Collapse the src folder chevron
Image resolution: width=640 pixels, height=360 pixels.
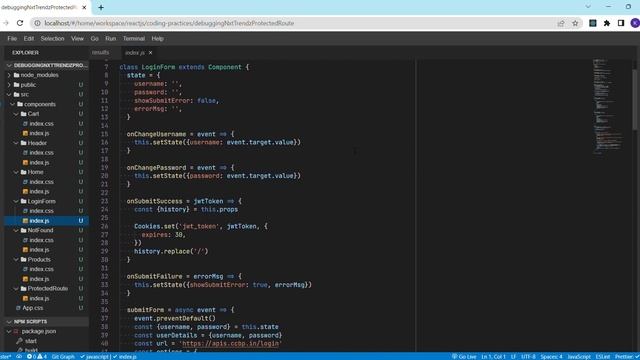(x=9, y=95)
